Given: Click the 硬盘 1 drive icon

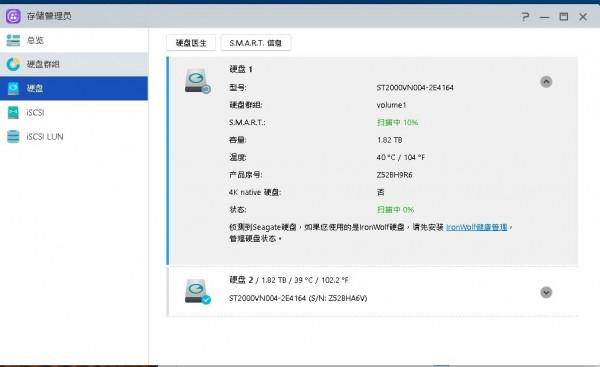Looking at the screenshot, I should click(x=197, y=81).
